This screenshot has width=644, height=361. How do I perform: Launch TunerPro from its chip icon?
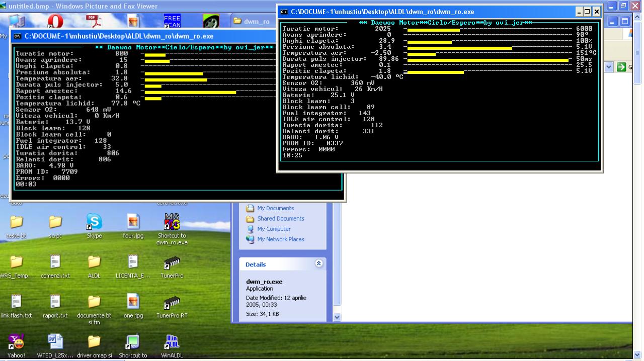[172, 262]
